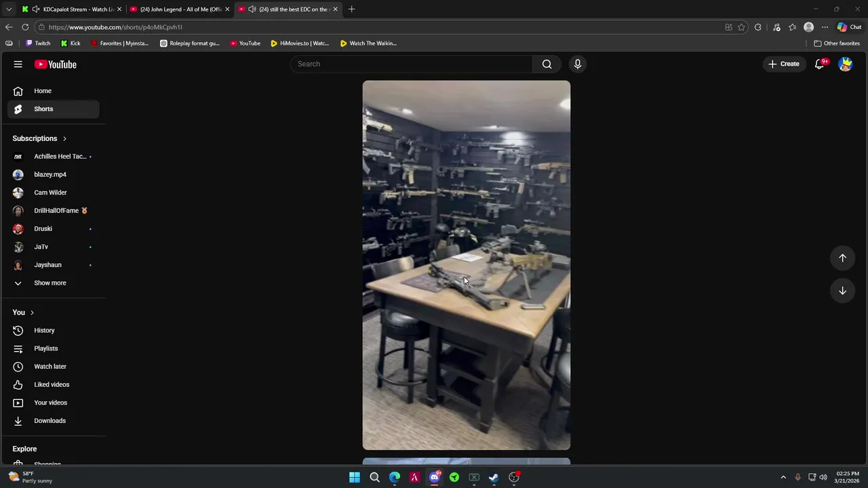Viewport: 868px width, 488px height.
Task: Open the Discord taskbar icon
Action: pos(435,477)
